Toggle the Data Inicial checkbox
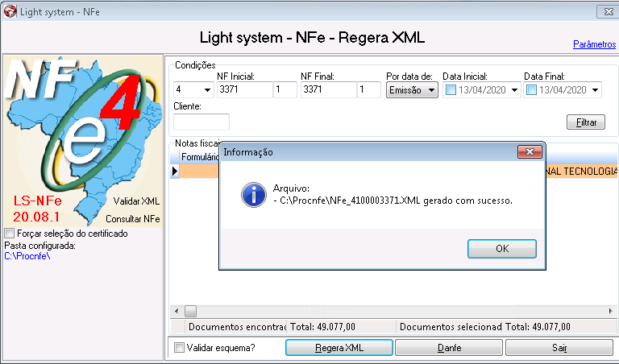The image size is (619, 364). [x=451, y=90]
